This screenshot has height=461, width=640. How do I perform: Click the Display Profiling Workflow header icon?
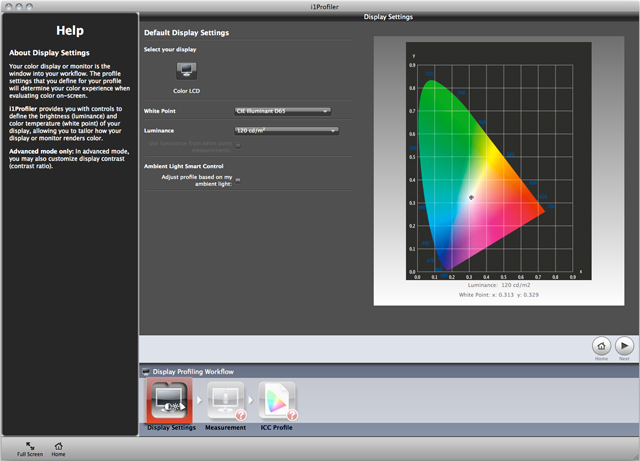[146, 372]
